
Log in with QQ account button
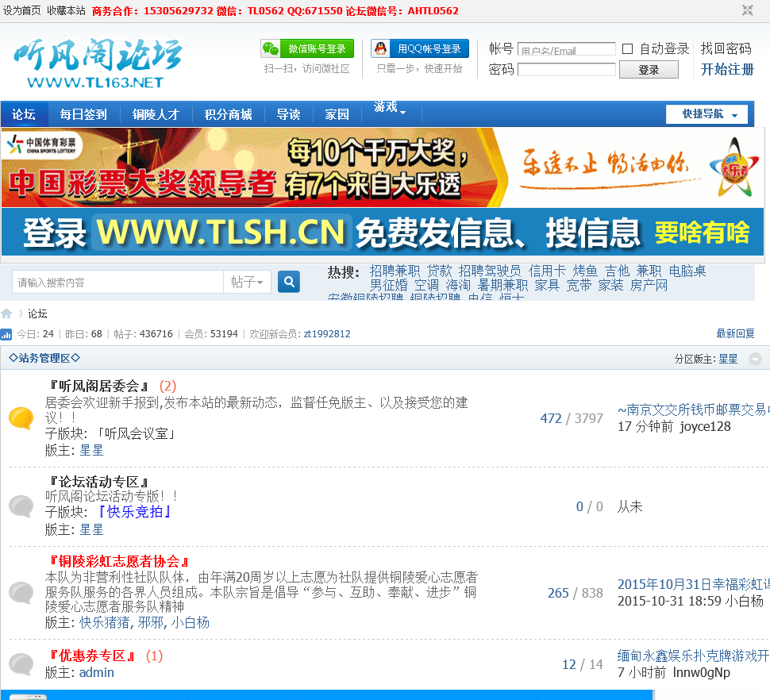point(420,48)
